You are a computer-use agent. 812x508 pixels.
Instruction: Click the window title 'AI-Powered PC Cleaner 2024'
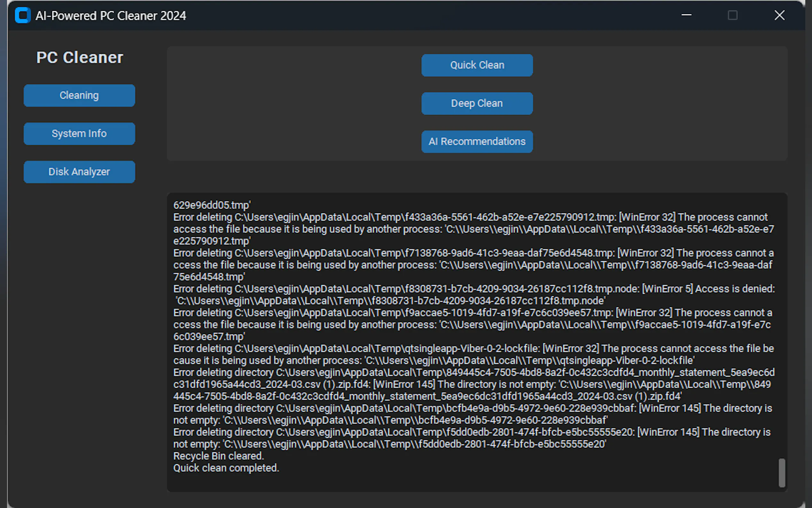(x=110, y=16)
